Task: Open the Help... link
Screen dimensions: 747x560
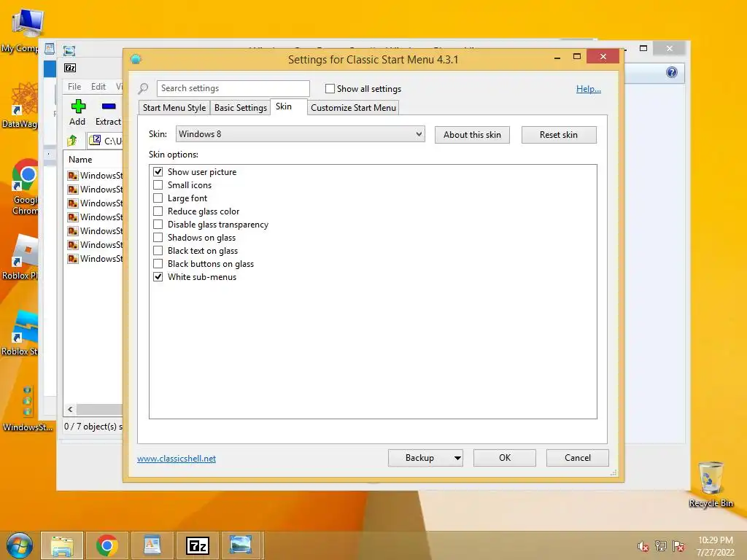Action: click(x=589, y=88)
